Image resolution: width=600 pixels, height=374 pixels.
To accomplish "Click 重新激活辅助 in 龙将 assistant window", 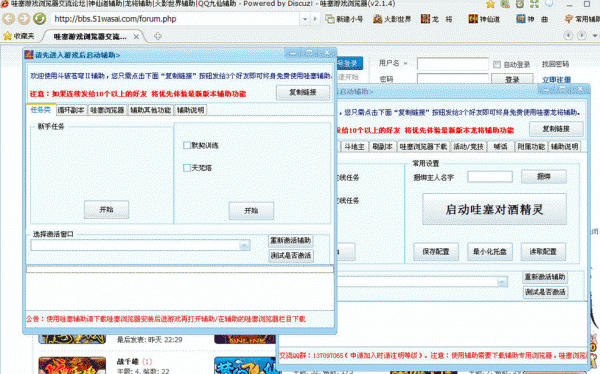I will [545, 277].
